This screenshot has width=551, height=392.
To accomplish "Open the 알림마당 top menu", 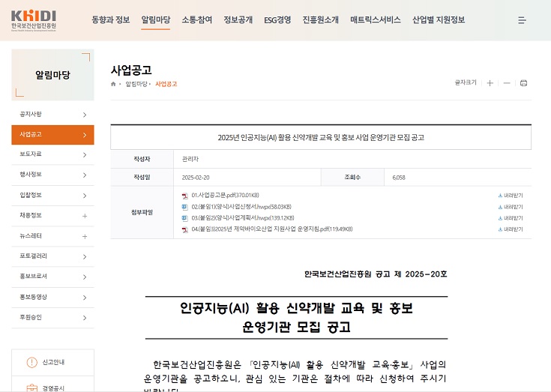I will (x=155, y=20).
